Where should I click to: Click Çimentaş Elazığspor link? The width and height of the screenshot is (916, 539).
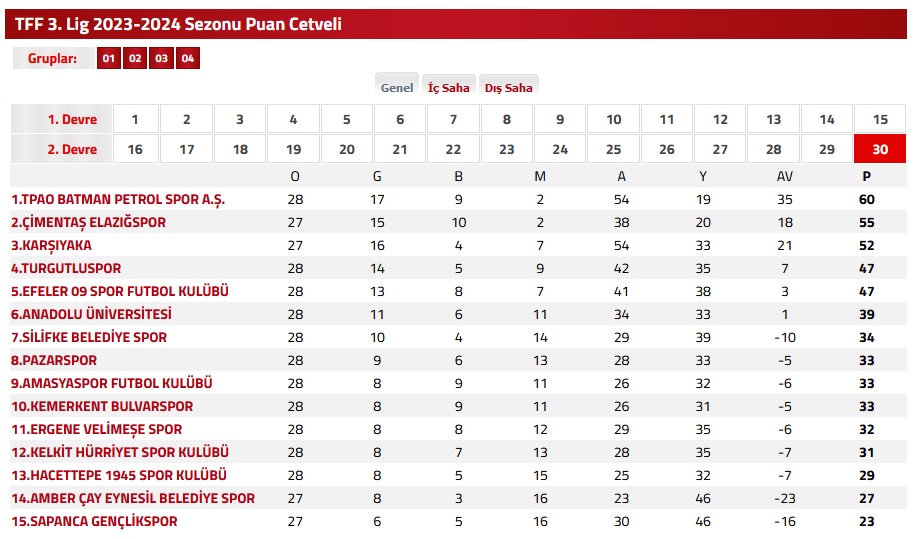(88, 222)
